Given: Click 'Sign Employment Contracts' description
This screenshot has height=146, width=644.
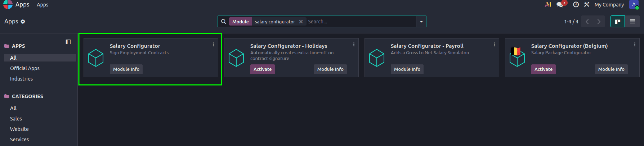Looking at the screenshot, I should point(139,53).
